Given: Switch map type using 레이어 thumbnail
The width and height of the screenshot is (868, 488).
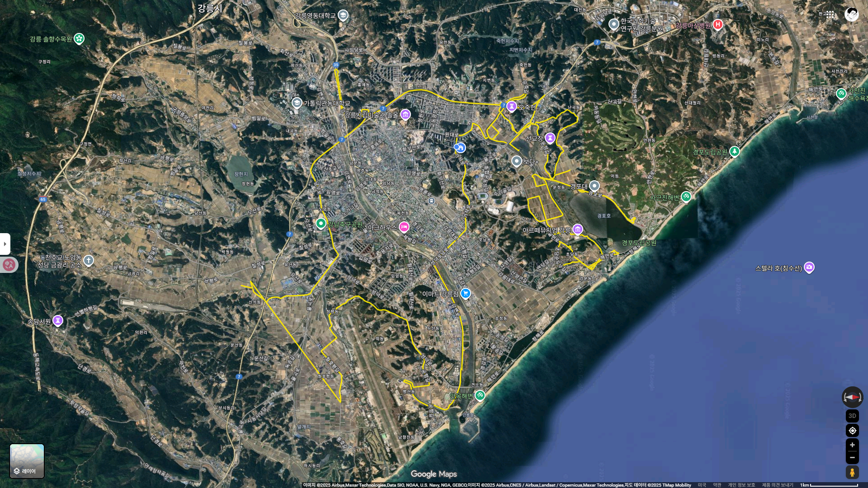Looking at the screenshot, I should pyautogui.click(x=27, y=461).
